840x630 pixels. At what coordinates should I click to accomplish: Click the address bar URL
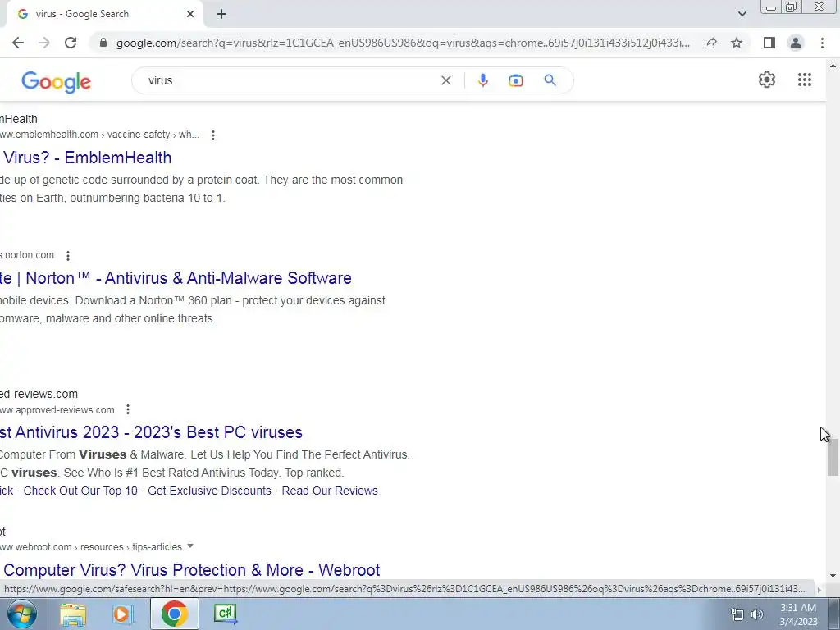[x=403, y=43]
